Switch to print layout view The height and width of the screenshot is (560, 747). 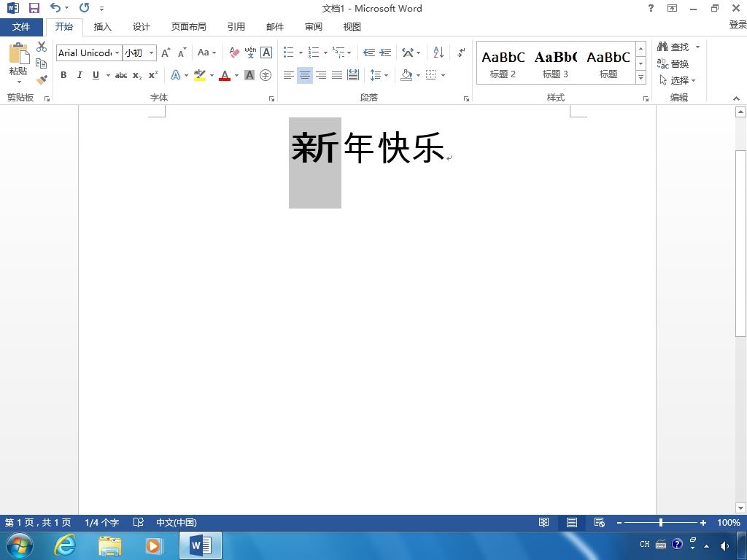pyautogui.click(x=572, y=522)
